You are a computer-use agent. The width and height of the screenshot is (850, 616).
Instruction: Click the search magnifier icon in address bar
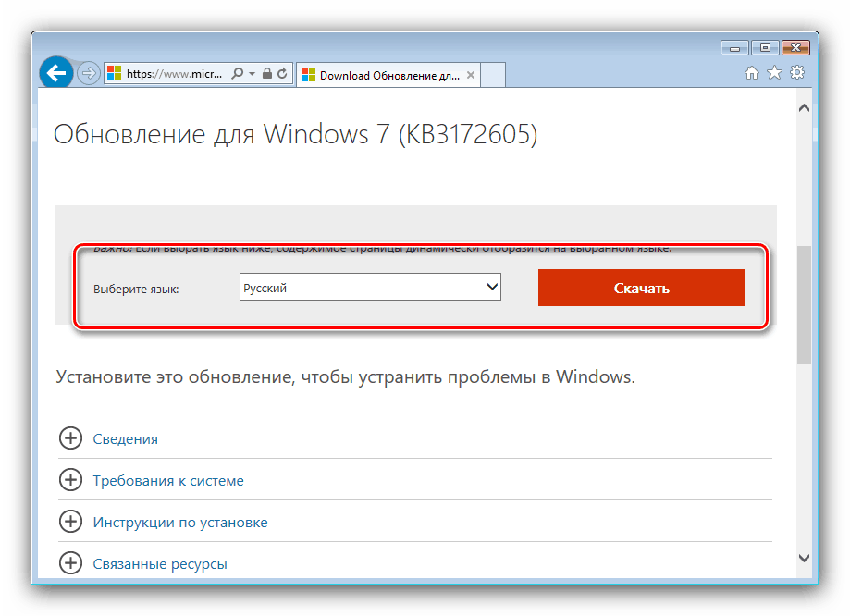pyautogui.click(x=237, y=73)
